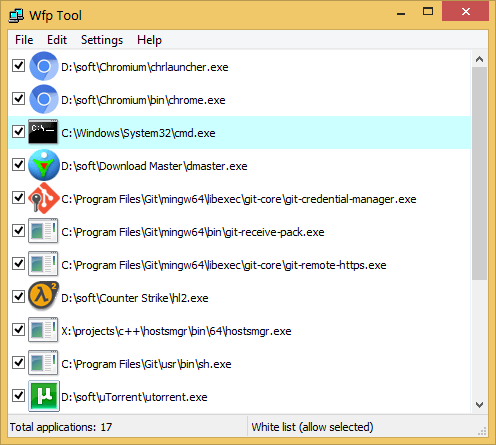The width and height of the screenshot is (496, 445).
Task: Toggle the hostsmgr.exe checkbox
Action: pyautogui.click(x=19, y=330)
